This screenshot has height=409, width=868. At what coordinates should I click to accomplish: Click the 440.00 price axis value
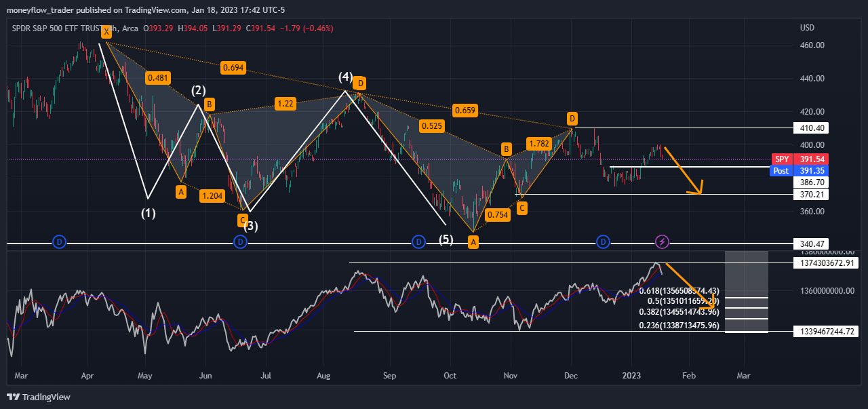click(812, 79)
